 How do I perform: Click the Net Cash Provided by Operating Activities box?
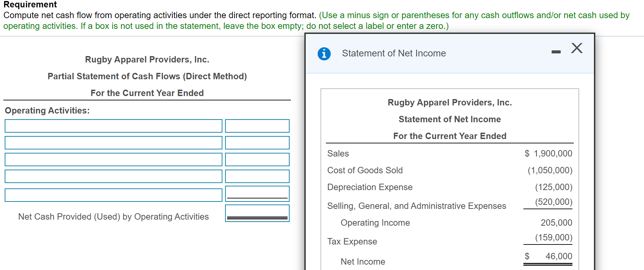tap(257, 212)
